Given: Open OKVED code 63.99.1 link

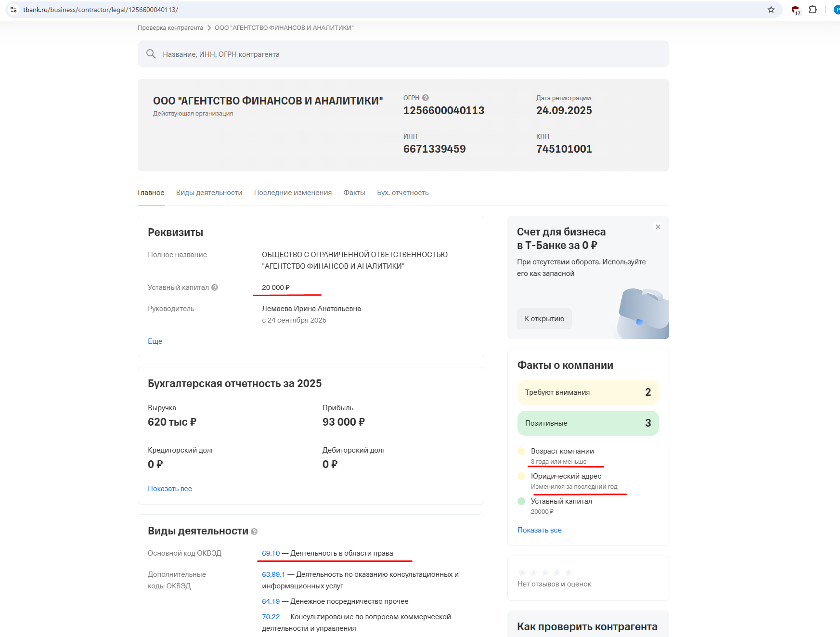Looking at the screenshot, I should coord(273,574).
